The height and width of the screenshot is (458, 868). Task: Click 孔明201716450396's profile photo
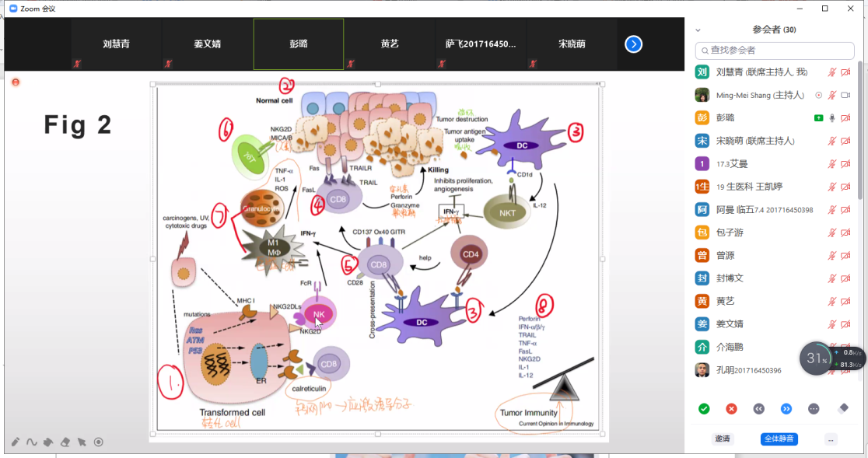point(702,369)
